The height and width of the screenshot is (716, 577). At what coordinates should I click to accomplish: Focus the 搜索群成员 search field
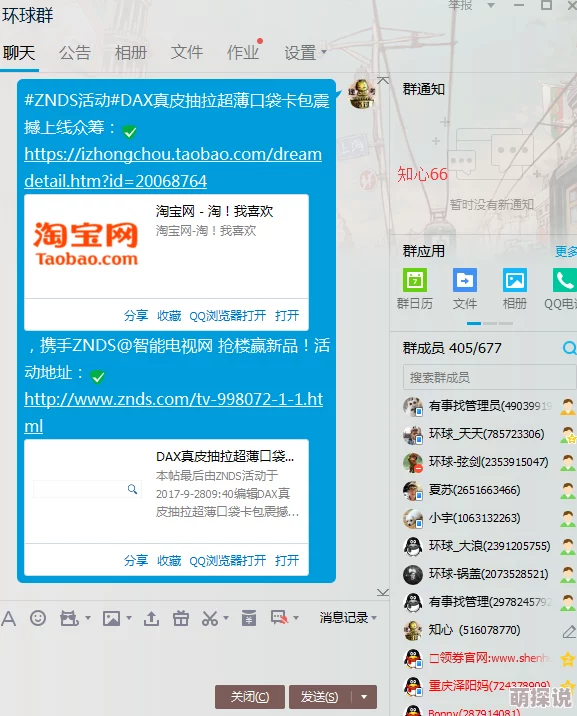[x=489, y=378]
